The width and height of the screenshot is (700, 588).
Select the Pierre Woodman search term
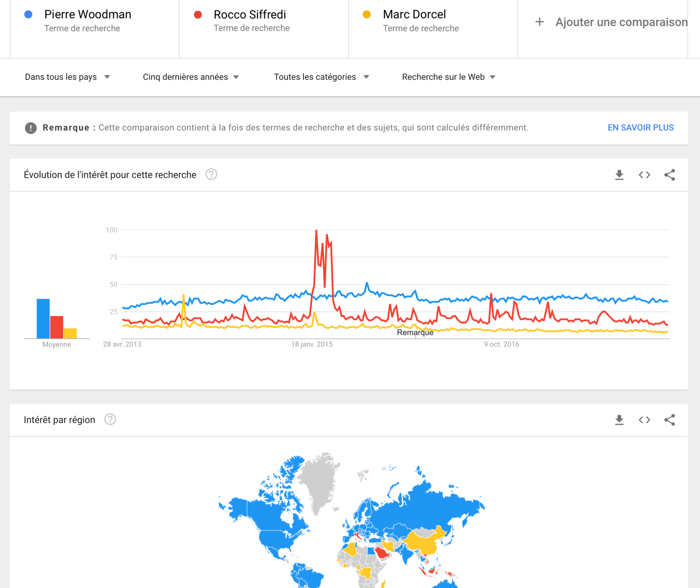(87, 15)
